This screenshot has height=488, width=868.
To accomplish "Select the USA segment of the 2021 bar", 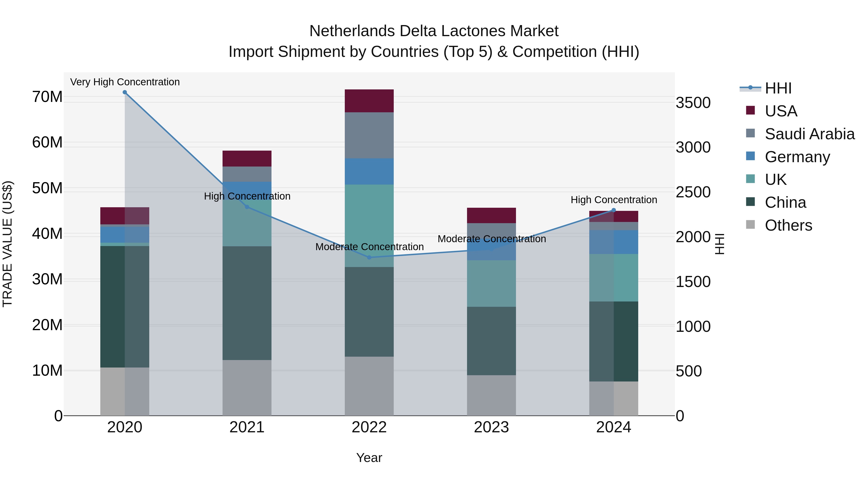I will [x=247, y=159].
